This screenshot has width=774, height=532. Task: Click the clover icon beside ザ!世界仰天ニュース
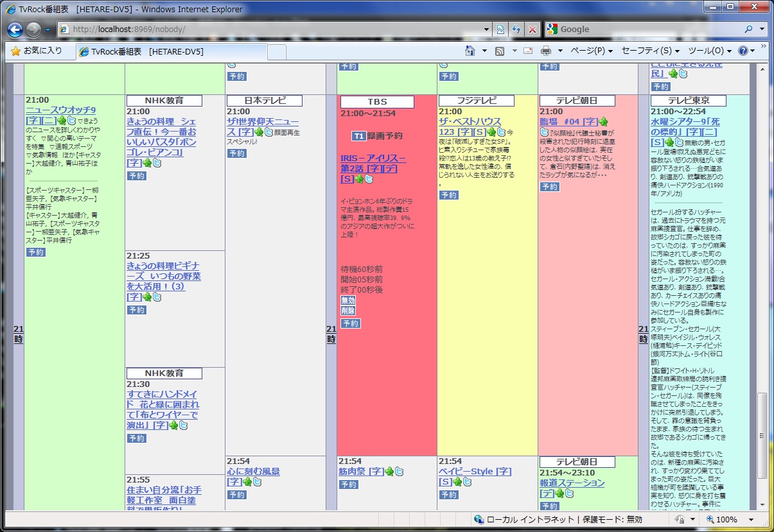coord(259,132)
